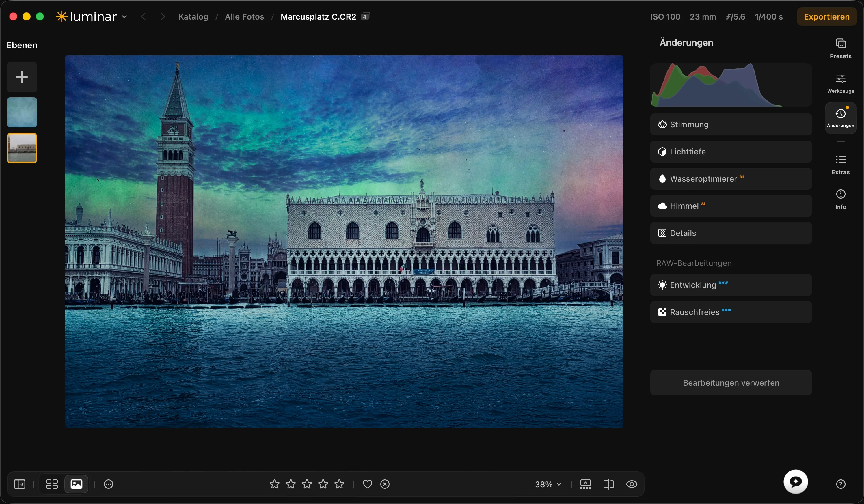
Task: Select the Venice photo layer thumbnail
Action: (x=22, y=148)
